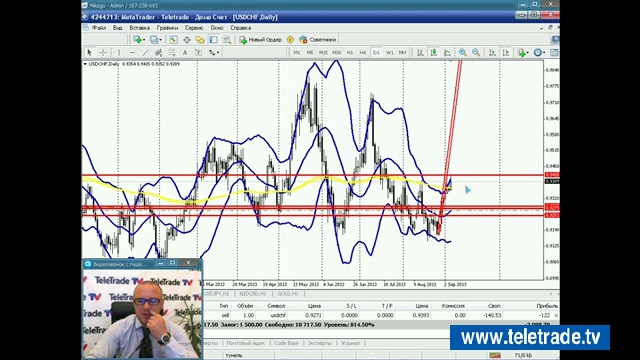Select the cursor arrow tool
The width and height of the screenshot is (640, 360).
point(89,52)
